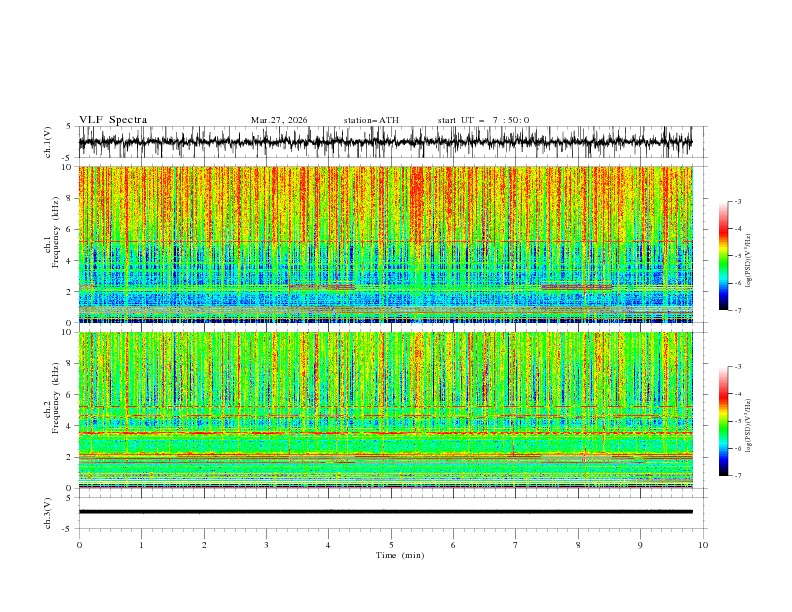Click the "ch.3(V)" axis label
This screenshot has width=792, height=612.
(48, 513)
